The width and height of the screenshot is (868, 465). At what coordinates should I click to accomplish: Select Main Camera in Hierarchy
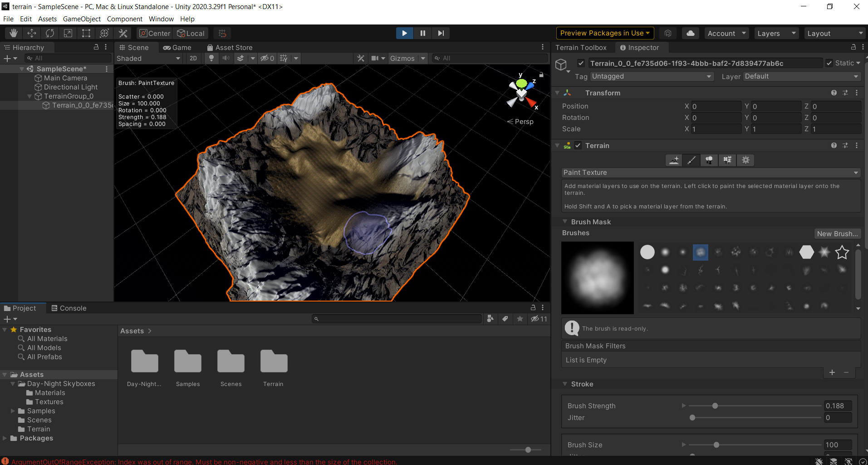pyautogui.click(x=65, y=78)
